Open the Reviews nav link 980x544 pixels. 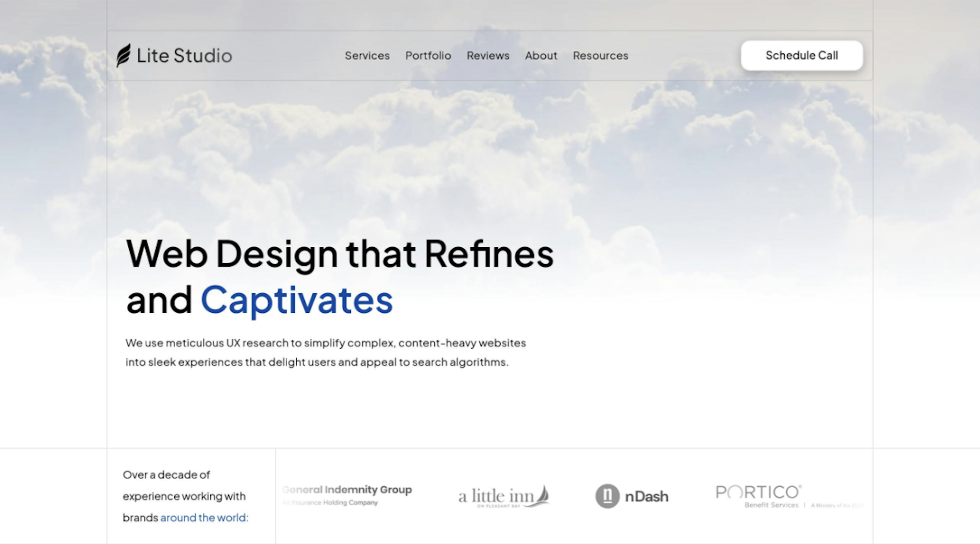(488, 56)
